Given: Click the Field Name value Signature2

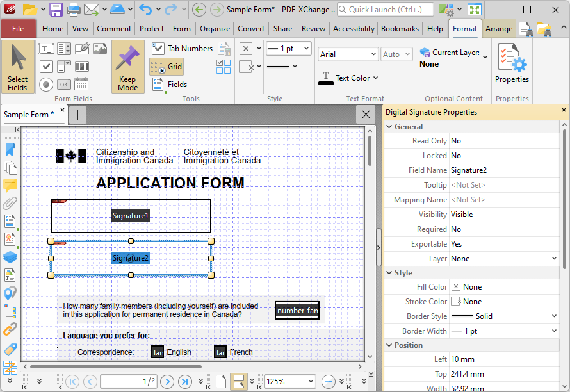Looking at the screenshot, I should coord(469,170).
